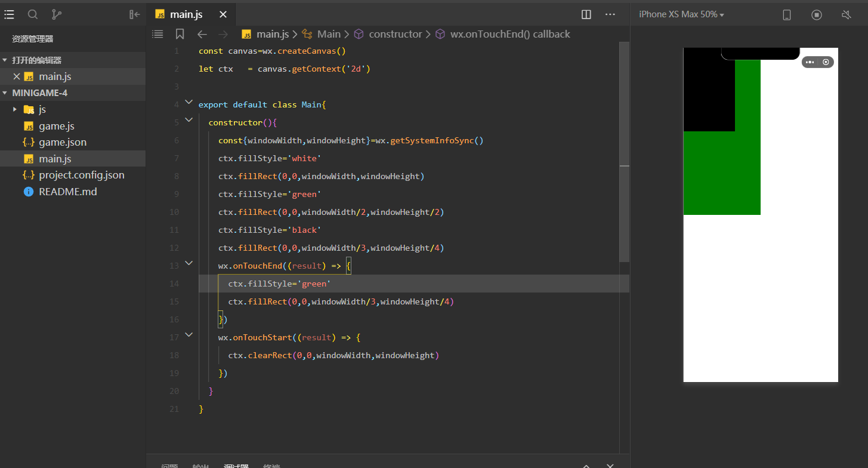The image size is (868, 468).
Task: Fold the wx.onTouchEnd callback at line 13
Action: [x=189, y=263]
